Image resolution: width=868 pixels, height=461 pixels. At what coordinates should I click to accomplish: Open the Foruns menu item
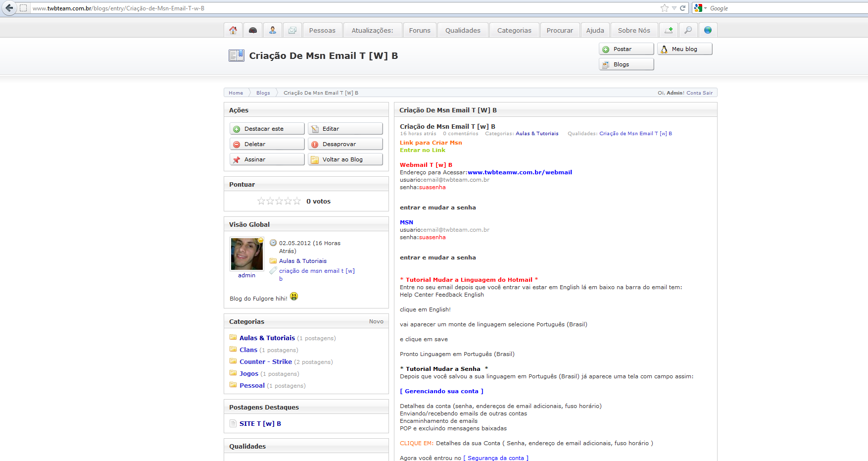pyautogui.click(x=420, y=30)
